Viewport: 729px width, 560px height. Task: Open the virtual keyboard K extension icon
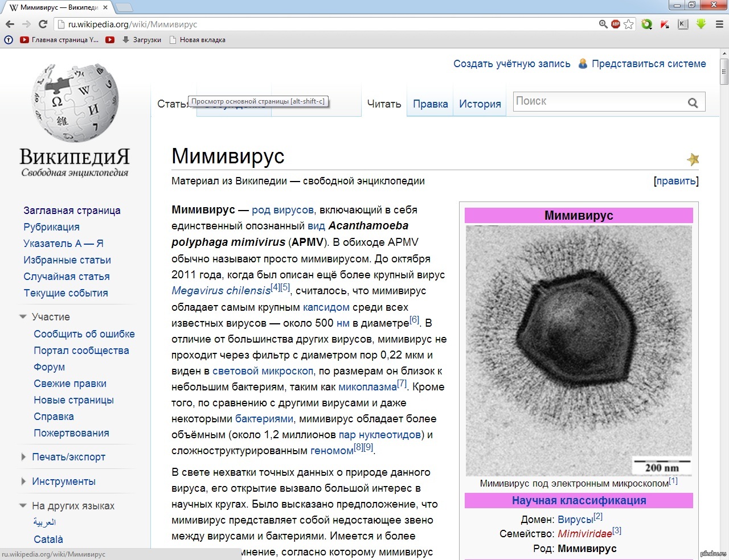pos(683,24)
